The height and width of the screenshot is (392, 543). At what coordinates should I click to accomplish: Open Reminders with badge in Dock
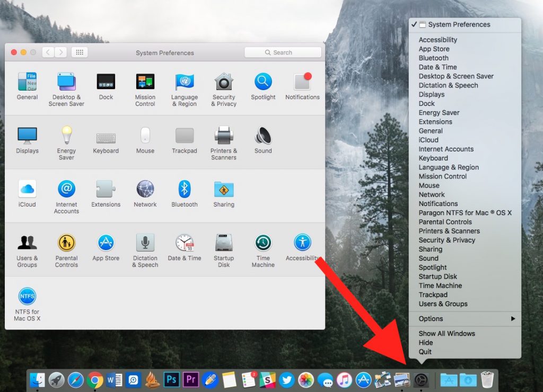coord(249,379)
